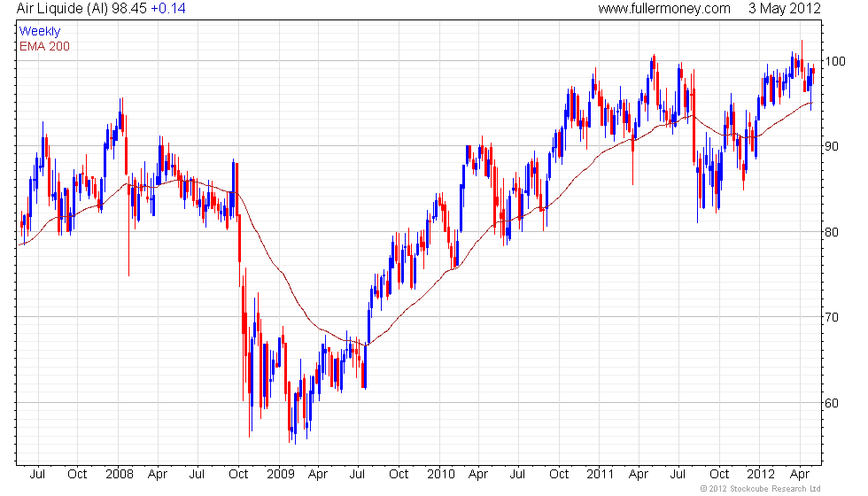Click the 80 price axis label
868x496 pixels.
point(832,232)
